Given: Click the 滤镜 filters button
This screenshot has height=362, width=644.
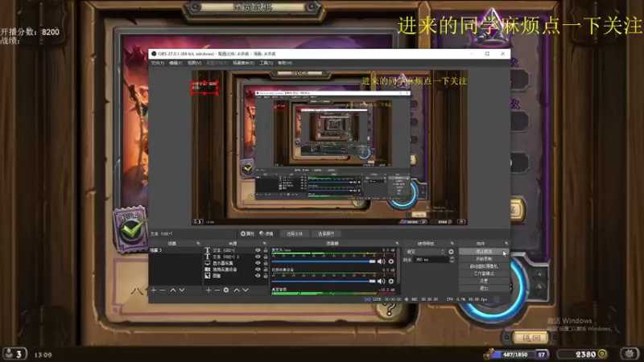Looking at the screenshot, I should [x=266, y=233].
